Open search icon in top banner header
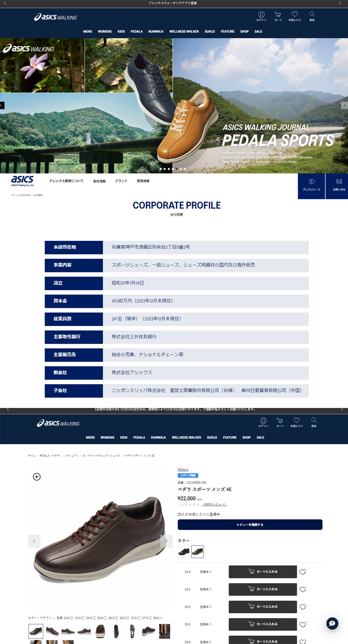This screenshot has height=644, width=348. [312, 16]
